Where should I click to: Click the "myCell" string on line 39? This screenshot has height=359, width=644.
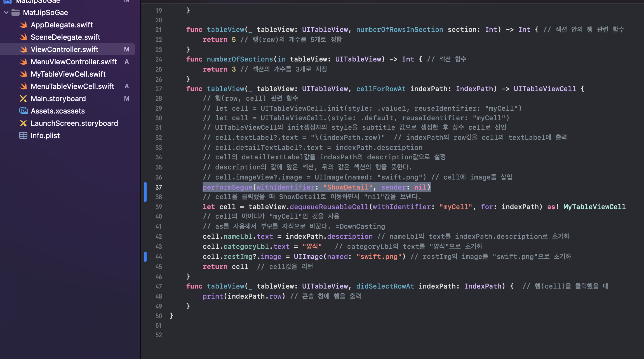point(456,207)
